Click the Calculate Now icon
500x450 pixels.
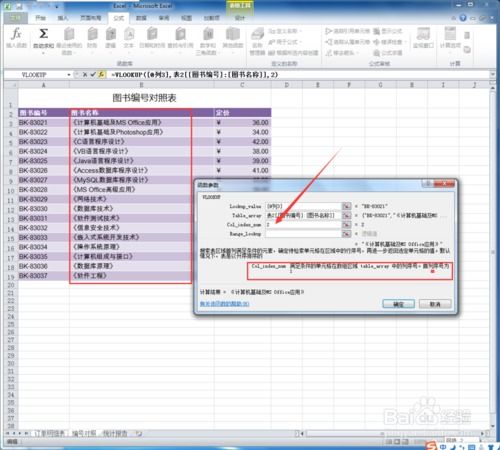467,35
